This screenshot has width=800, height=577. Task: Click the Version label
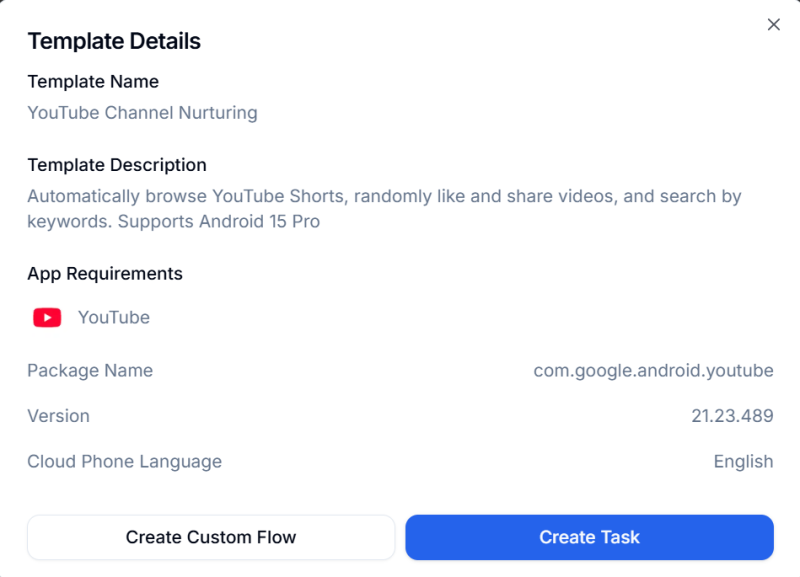pyautogui.click(x=59, y=416)
